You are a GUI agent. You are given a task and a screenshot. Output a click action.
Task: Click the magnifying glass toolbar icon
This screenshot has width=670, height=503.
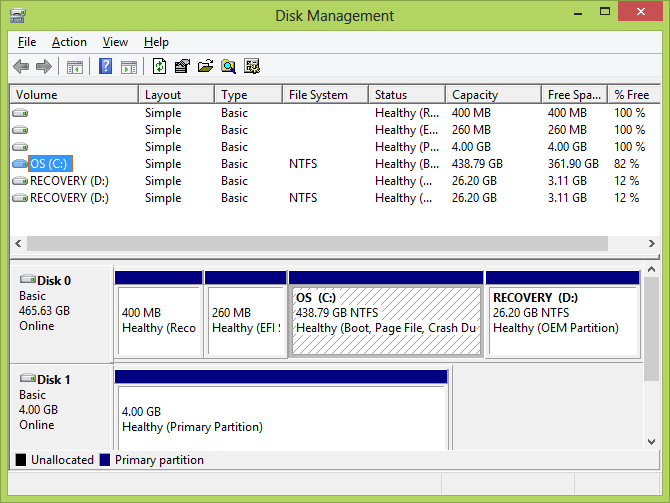pyautogui.click(x=229, y=67)
